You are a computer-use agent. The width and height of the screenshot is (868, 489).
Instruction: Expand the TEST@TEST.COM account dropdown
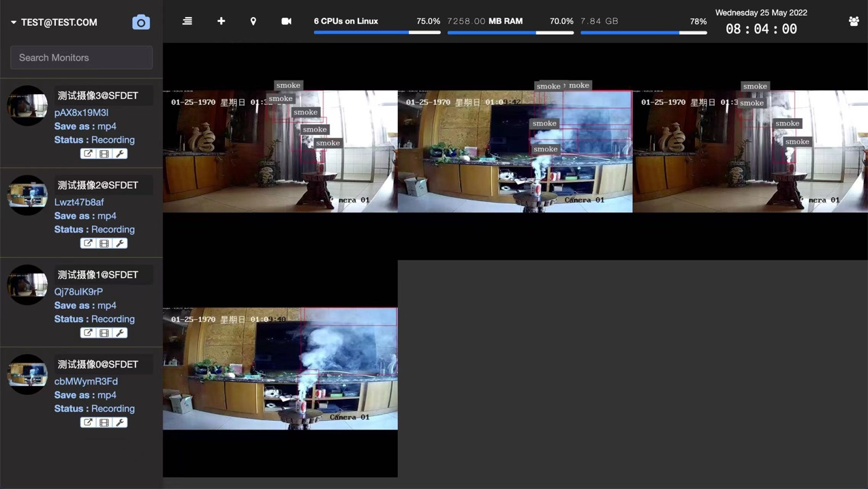(x=54, y=23)
